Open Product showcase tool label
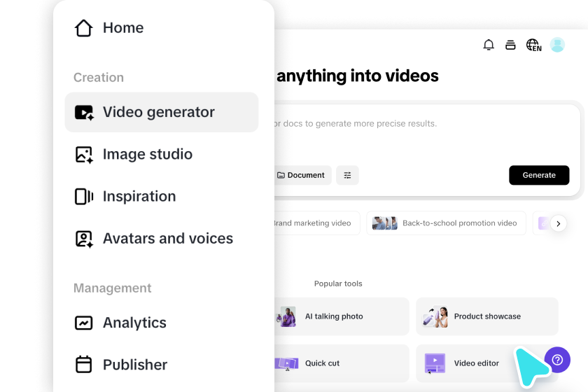The height and width of the screenshot is (392, 588). click(x=487, y=316)
